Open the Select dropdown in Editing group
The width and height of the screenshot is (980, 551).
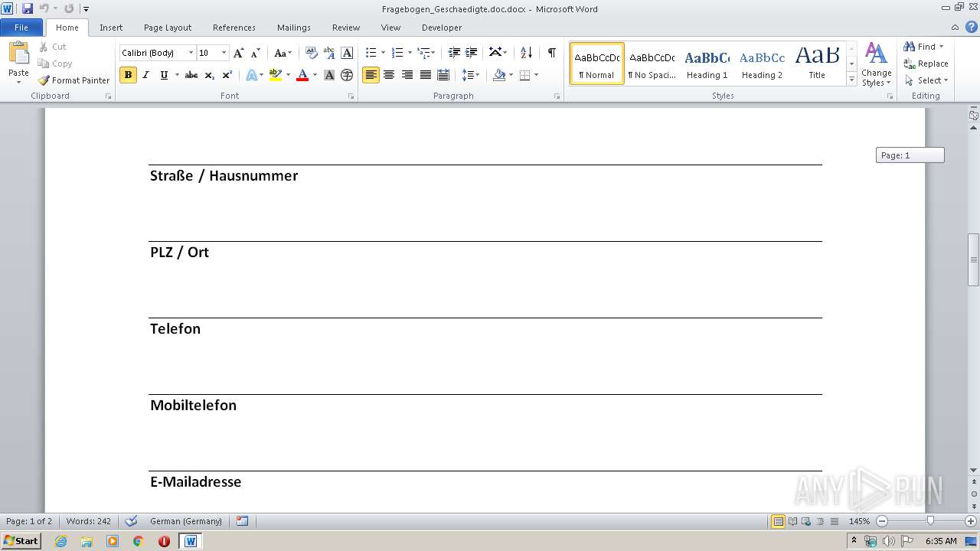[x=926, y=80]
